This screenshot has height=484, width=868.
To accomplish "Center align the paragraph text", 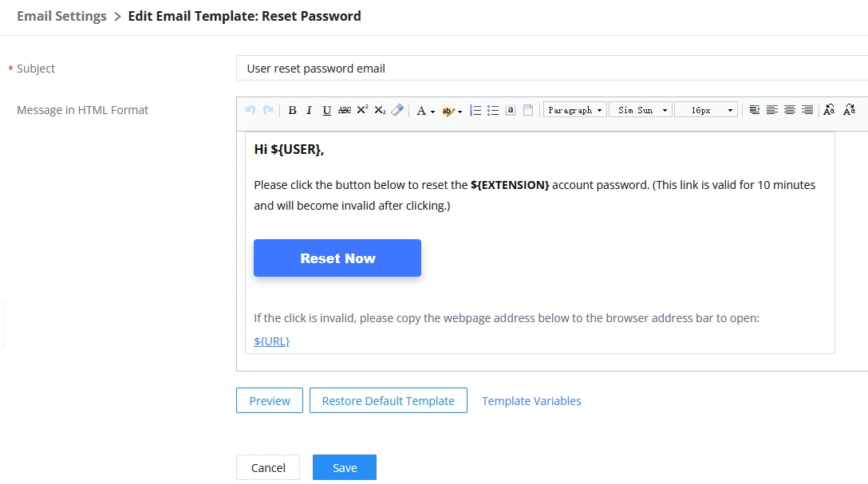I will (x=789, y=110).
